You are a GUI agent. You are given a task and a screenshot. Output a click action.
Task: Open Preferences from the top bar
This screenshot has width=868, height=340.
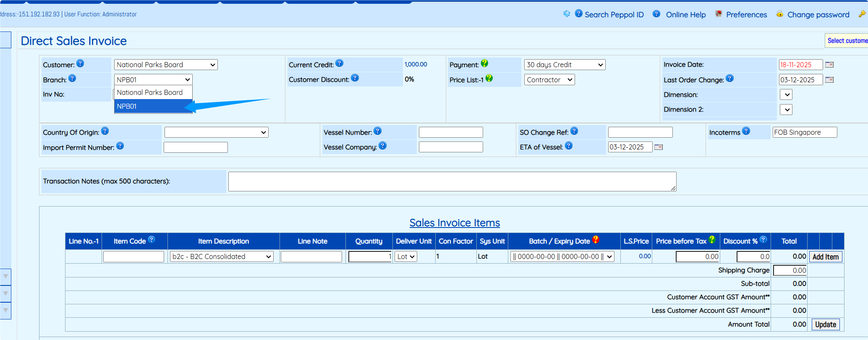pos(746,15)
